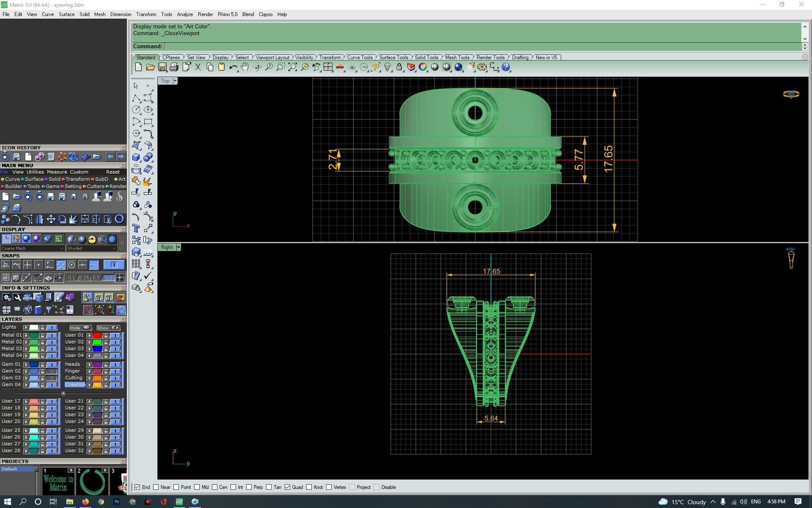Click the Print icon in toolbar
This screenshot has width=812, height=508.
(174, 67)
